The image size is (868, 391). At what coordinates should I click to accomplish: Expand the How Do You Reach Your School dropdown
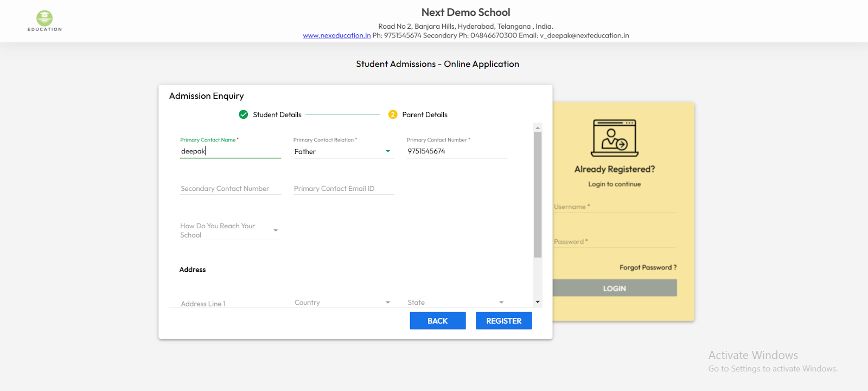tap(231, 230)
